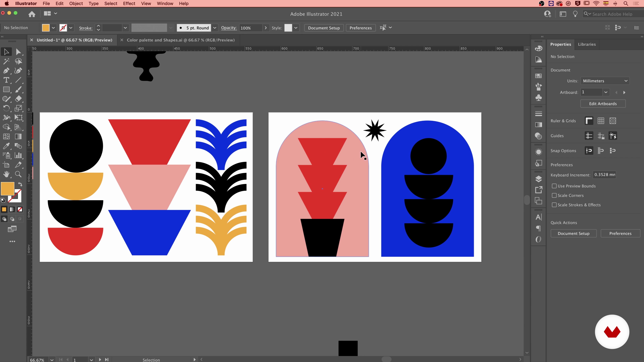This screenshot has height=362, width=644.
Task: Click Document Setup under Quick Actions
Action: [574, 233]
